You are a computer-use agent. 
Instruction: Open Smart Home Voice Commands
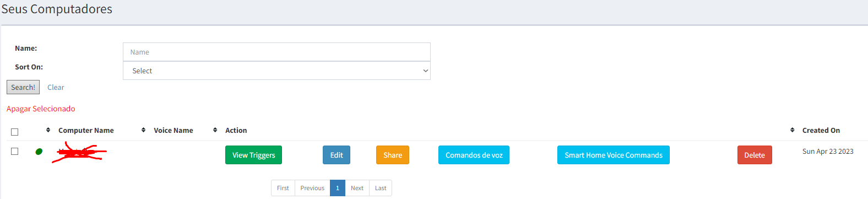(614, 155)
